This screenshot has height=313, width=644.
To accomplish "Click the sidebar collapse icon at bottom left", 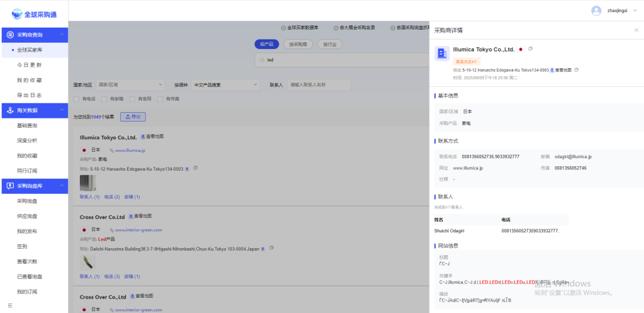I will coord(10,305).
